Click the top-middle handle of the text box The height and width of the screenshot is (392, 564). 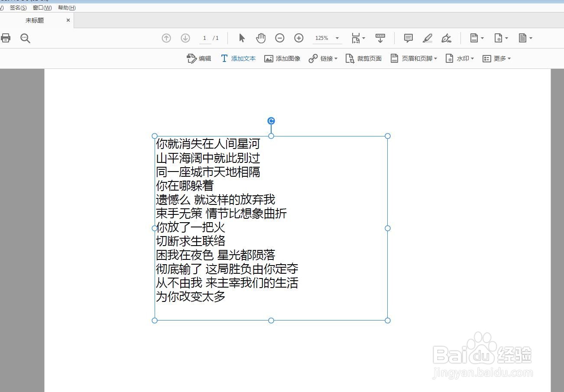point(271,136)
